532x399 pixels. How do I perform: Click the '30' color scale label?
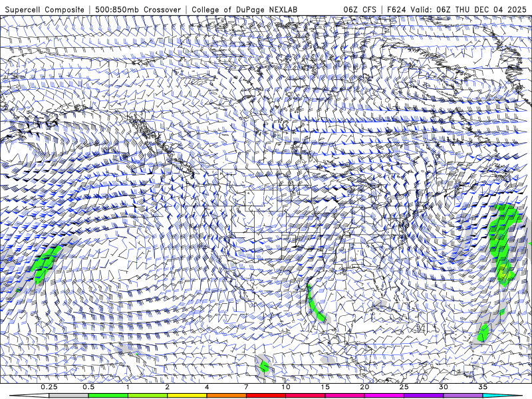(x=444, y=387)
